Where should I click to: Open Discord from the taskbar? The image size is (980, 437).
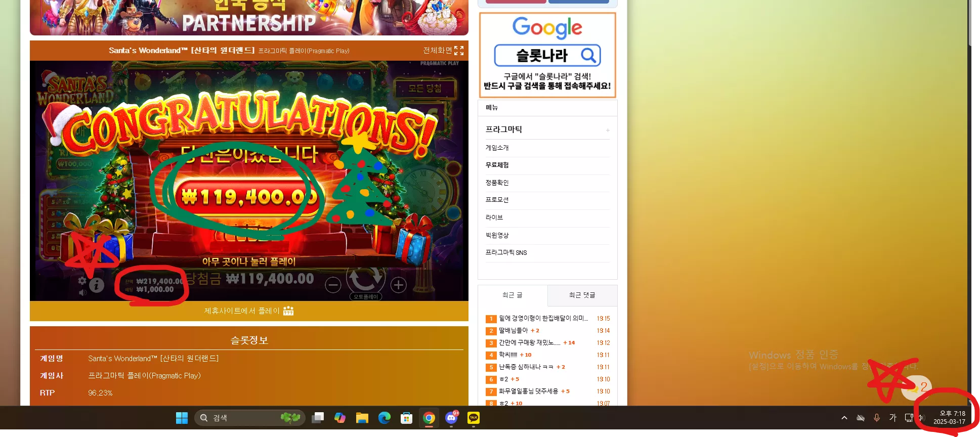pyautogui.click(x=451, y=418)
